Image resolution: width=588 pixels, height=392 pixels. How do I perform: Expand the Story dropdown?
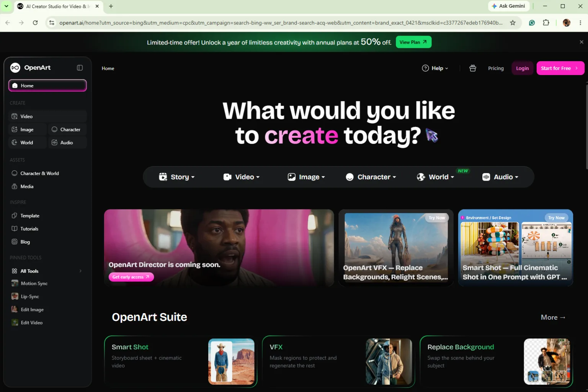(x=177, y=177)
